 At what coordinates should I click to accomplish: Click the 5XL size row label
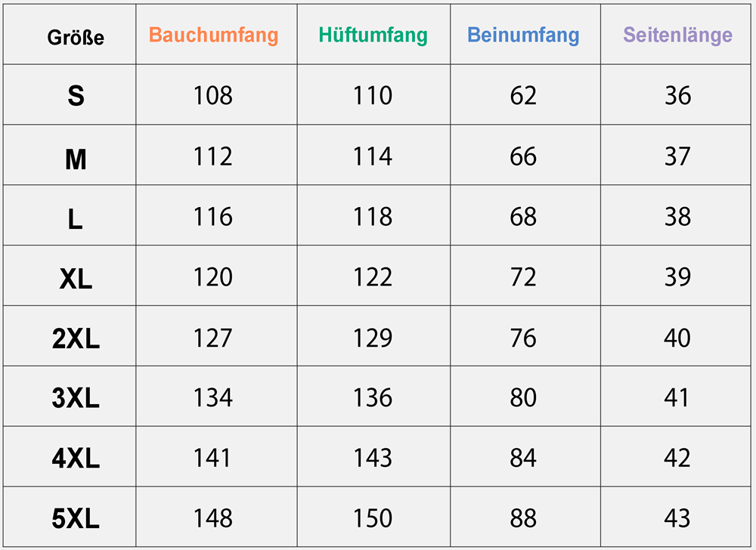point(76,519)
